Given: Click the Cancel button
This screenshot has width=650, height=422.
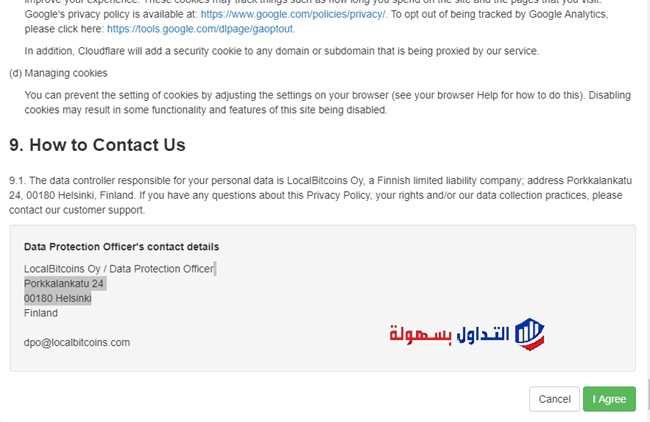Looking at the screenshot, I should [554, 399].
